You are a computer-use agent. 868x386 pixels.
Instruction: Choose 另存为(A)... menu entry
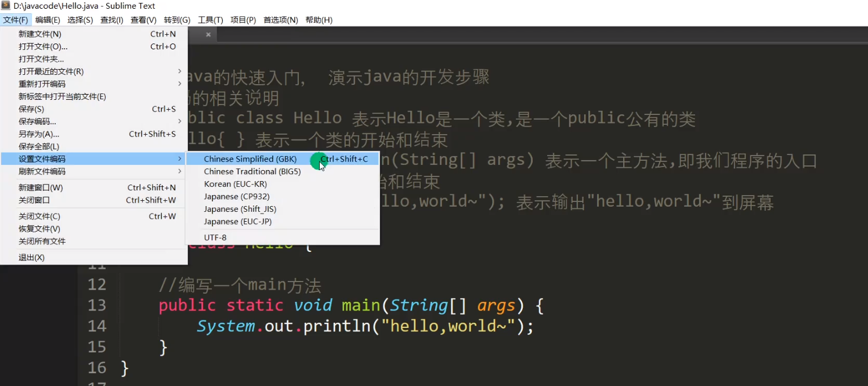94,134
